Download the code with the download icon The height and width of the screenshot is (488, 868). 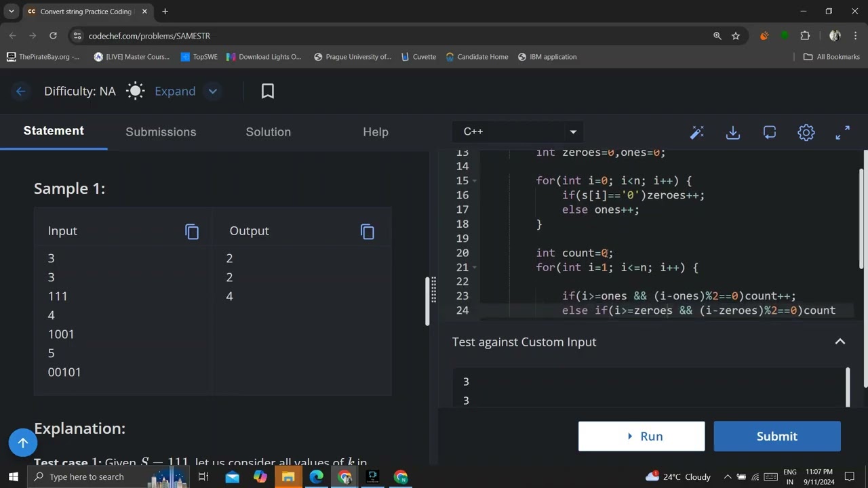tap(733, 133)
